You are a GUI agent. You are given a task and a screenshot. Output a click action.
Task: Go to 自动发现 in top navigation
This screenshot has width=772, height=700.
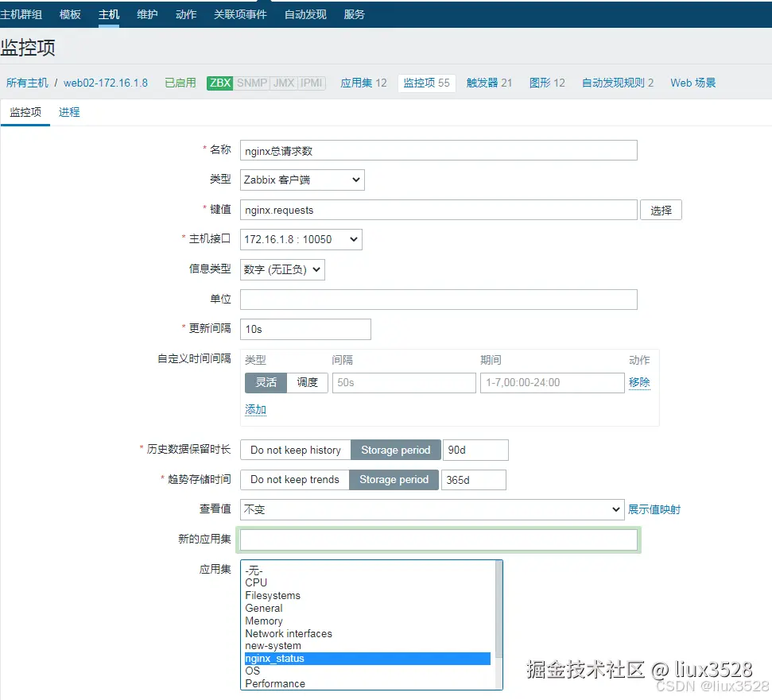click(305, 14)
